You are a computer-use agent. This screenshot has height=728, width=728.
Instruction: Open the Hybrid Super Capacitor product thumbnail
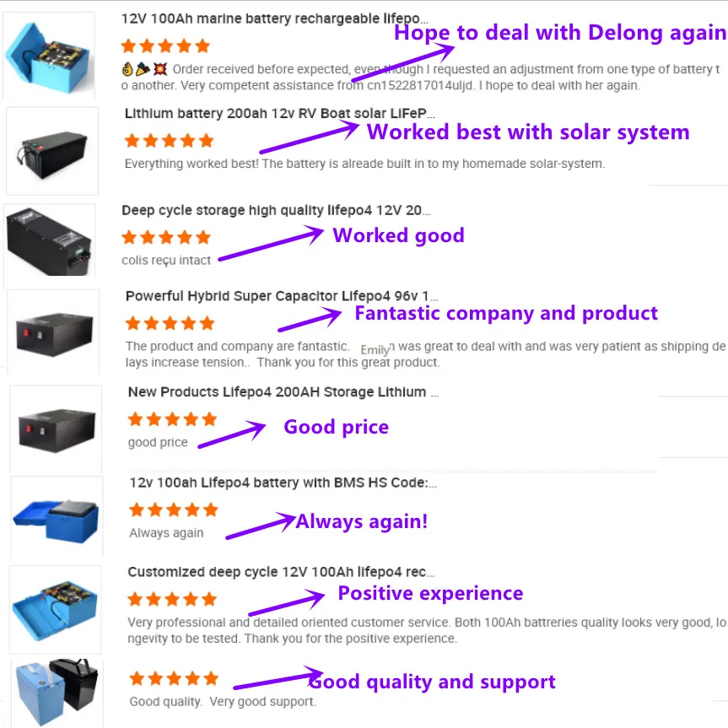(x=53, y=332)
